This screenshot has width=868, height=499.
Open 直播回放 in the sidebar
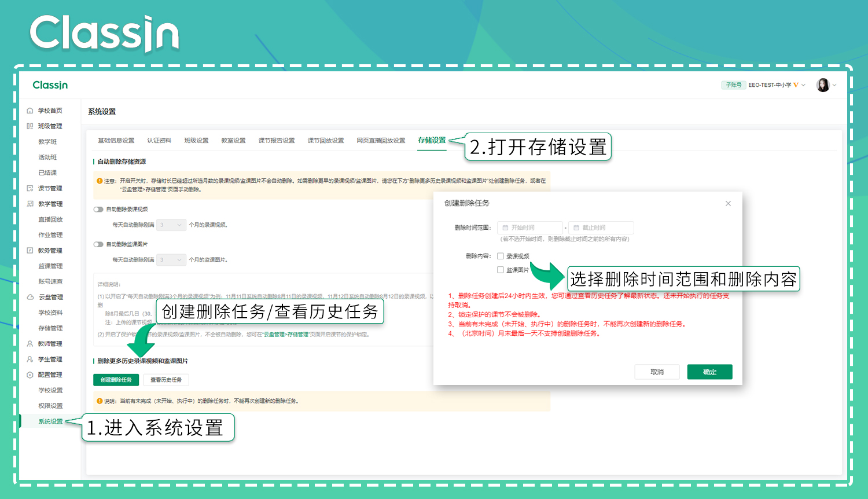click(50, 219)
